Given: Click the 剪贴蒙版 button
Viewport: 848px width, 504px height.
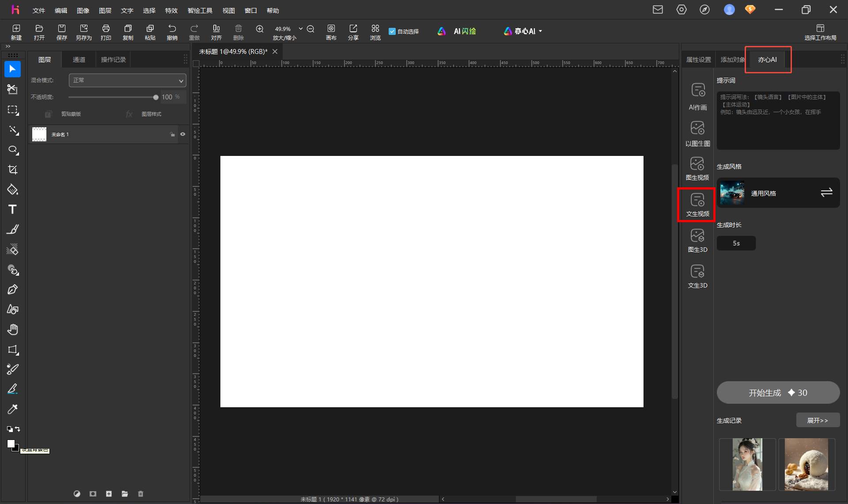Looking at the screenshot, I should [63, 114].
